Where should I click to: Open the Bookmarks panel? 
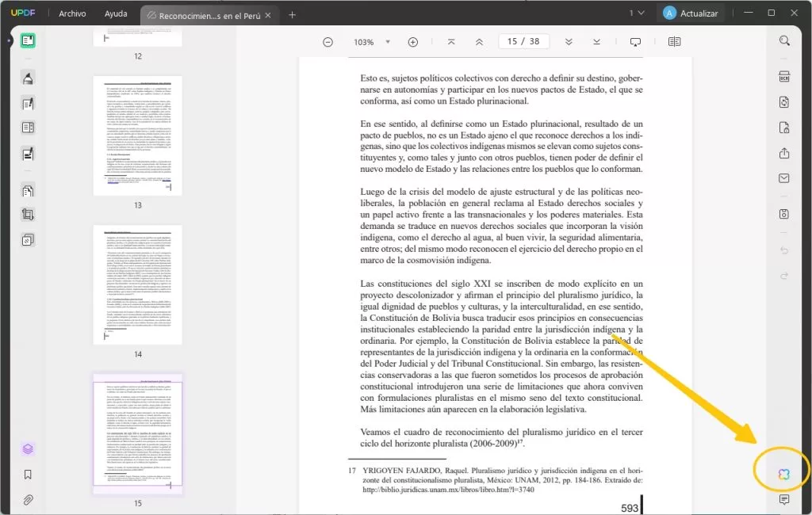pyautogui.click(x=28, y=475)
